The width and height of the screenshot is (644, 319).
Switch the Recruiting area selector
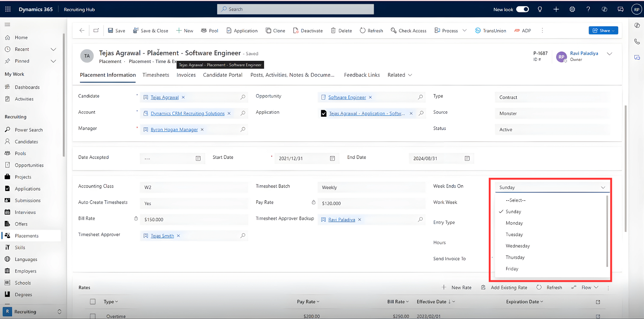33,312
